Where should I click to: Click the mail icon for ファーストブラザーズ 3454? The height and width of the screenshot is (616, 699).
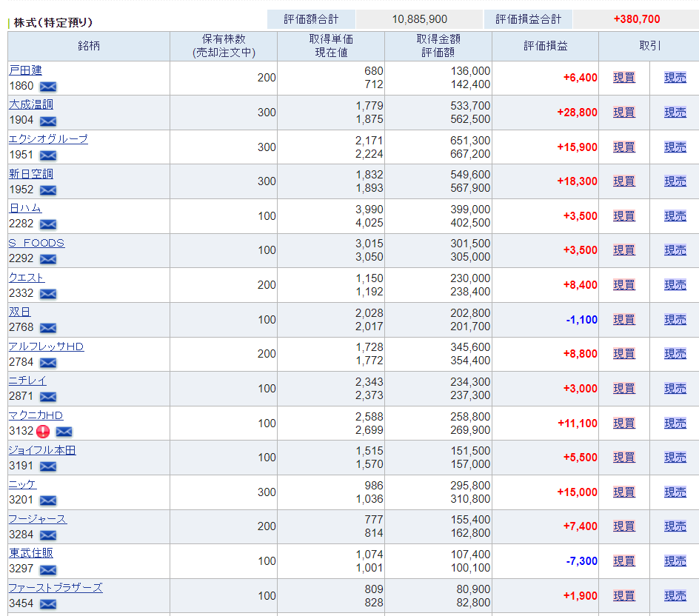(x=48, y=604)
